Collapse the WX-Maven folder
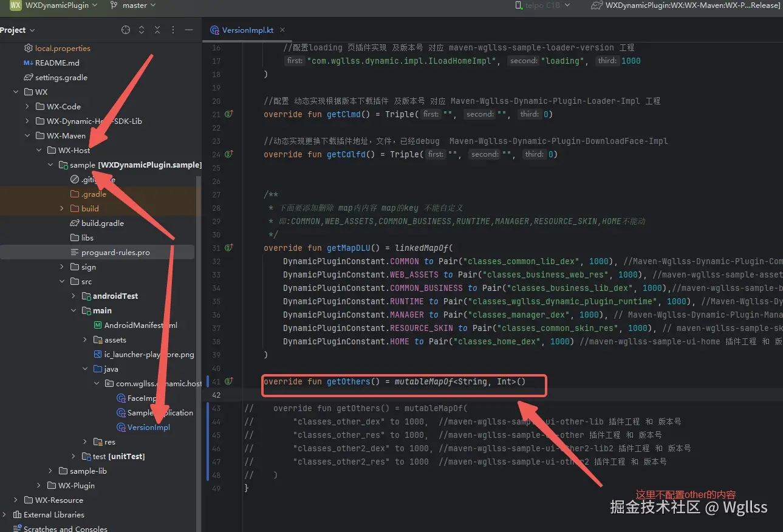This screenshot has height=532, width=783. 27,135
